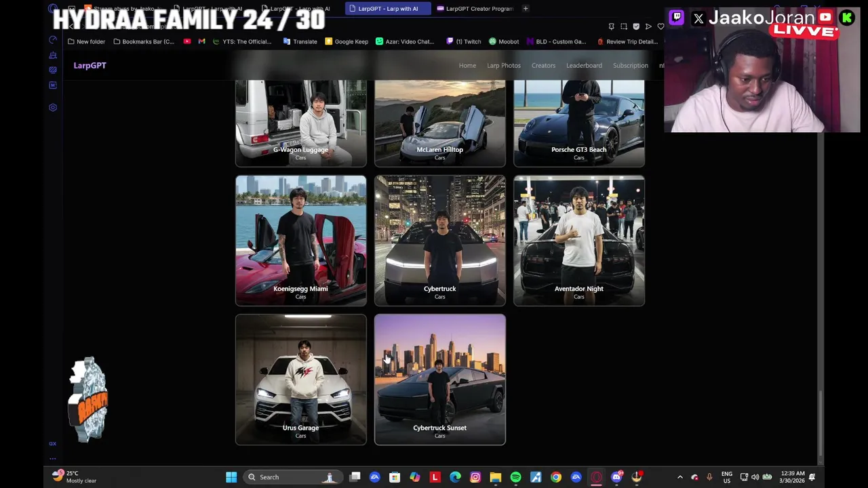Click the snapshot icon in address bar
This screenshot has height=488, width=868.
[x=624, y=26]
